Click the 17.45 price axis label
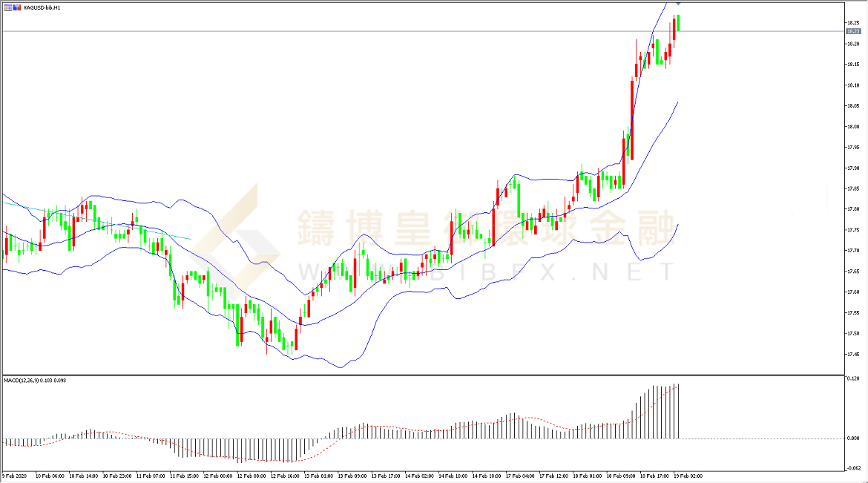This screenshot has height=483, width=868. tap(852, 354)
